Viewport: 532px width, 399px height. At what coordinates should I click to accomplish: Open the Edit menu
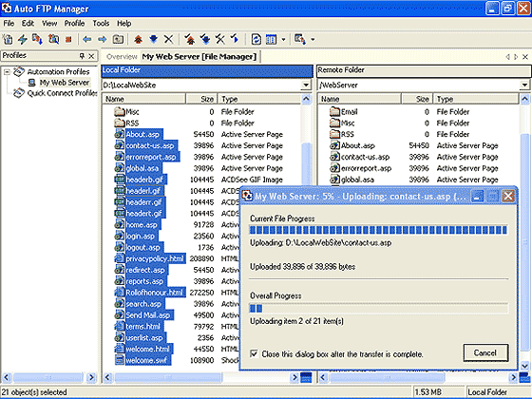pyautogui.click(x=28, y=24)
